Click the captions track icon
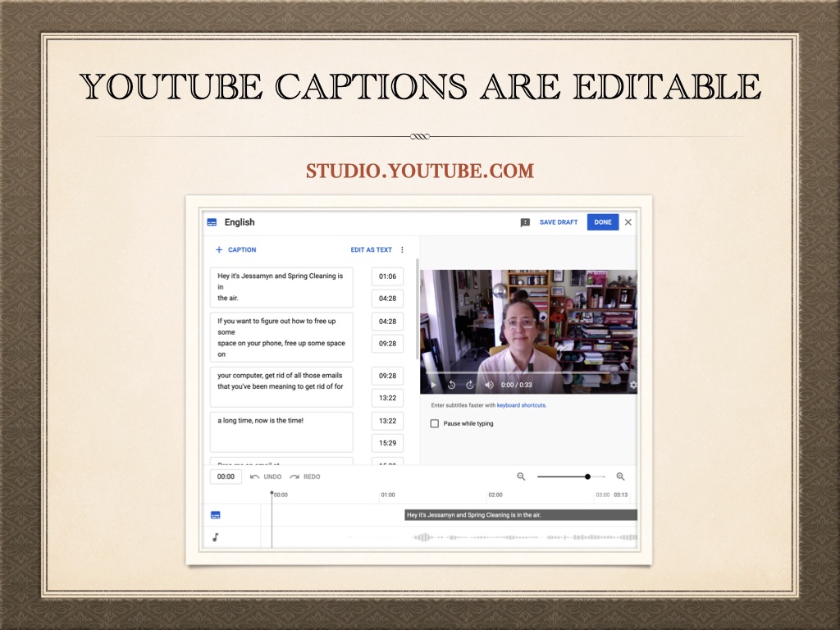This screenshot has height=630, width=840. [x=216, y=515]
